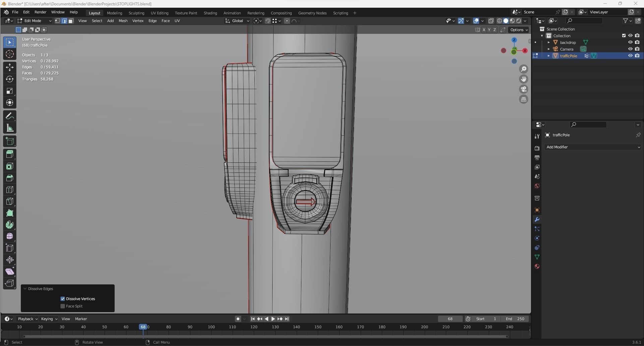Screen dimensions: 644x346
Task: Activate the Measure tool
Action: pos(10,128)
